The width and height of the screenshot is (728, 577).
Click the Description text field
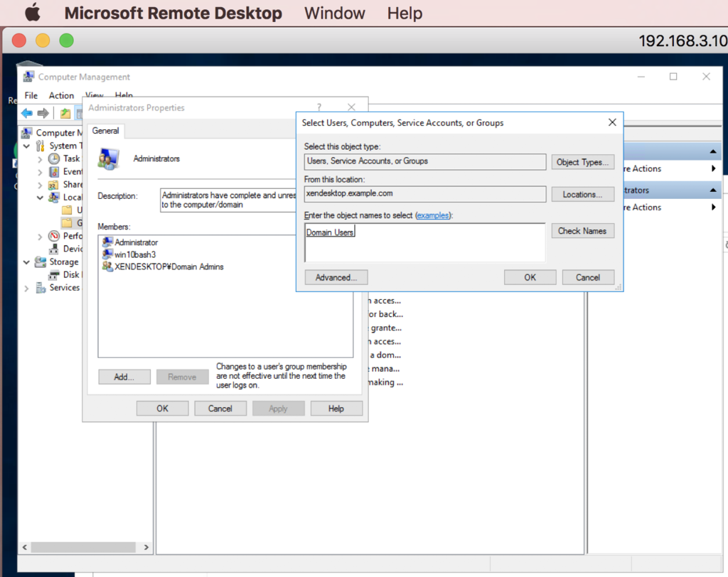pos(228,200)
